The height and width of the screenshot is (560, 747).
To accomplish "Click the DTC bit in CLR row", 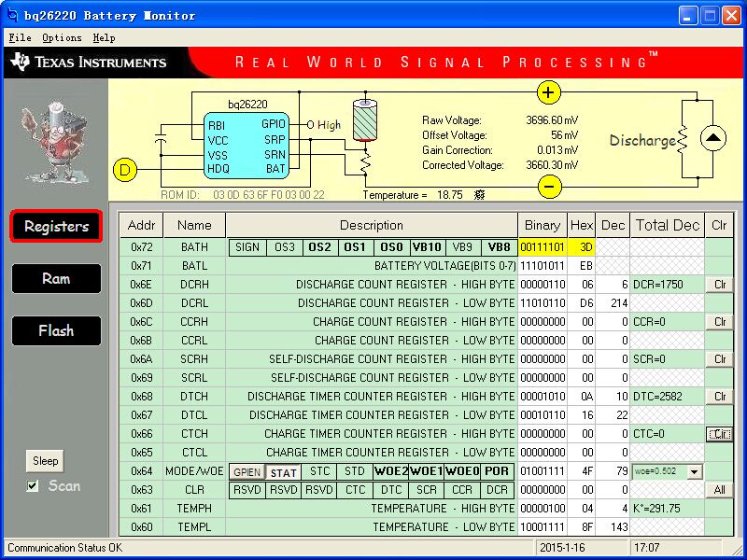I will [x=390, y=490].
